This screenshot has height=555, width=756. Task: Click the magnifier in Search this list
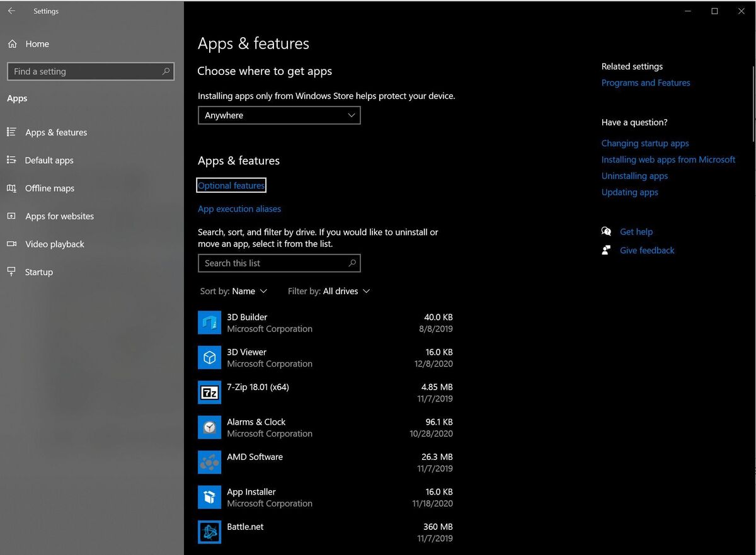(352, 263)
